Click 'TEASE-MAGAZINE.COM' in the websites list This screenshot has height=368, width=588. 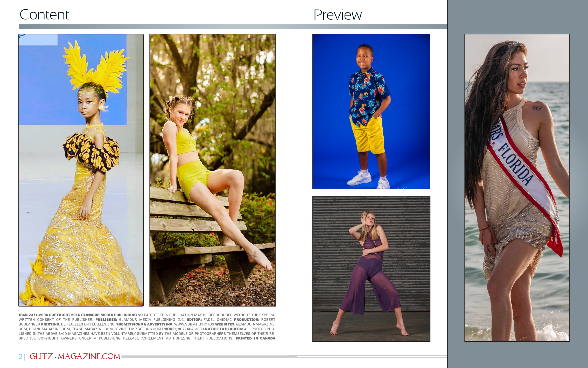coord(92,329)
